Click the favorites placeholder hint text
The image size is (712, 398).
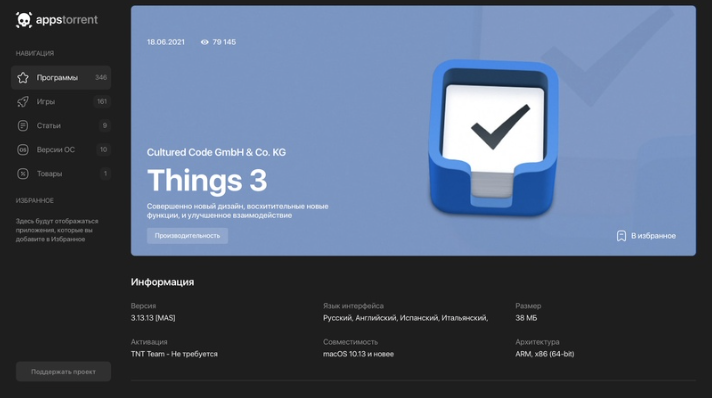[57, 230]
